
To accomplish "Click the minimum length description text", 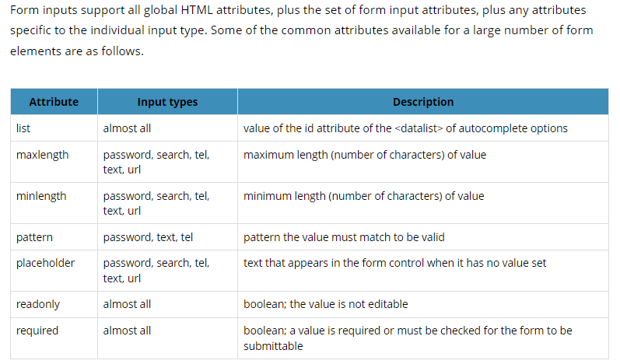I will point(363,196).
